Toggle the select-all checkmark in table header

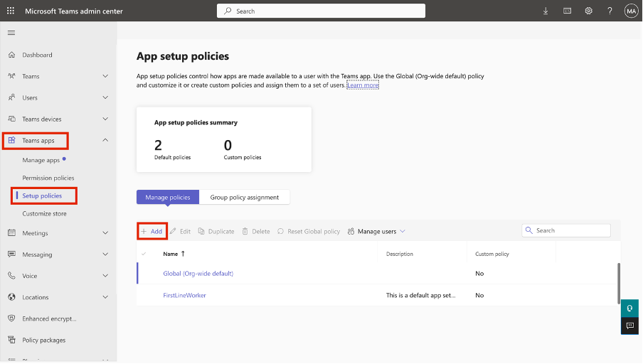144,254
